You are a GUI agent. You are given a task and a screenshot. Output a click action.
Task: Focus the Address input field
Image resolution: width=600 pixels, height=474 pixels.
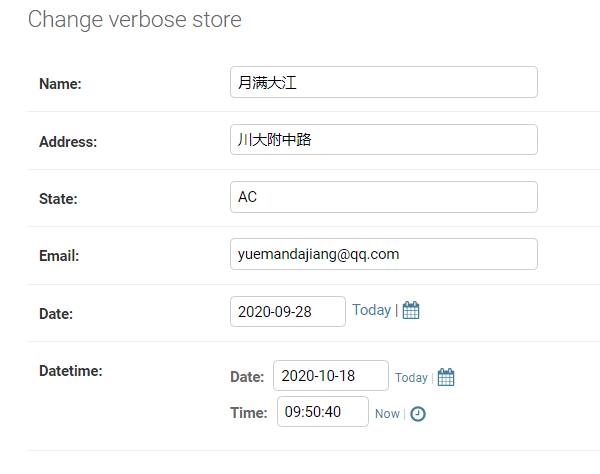[x=384, y=140]
